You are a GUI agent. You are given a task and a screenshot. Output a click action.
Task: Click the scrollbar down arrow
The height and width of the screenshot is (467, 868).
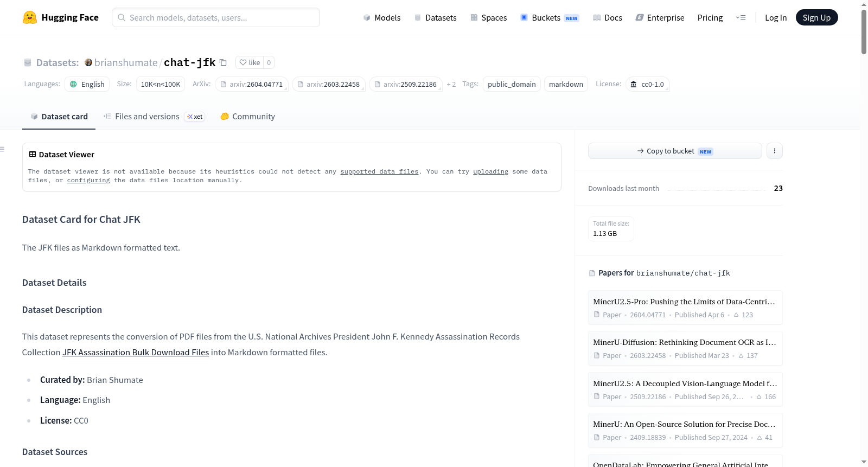coord(864,462)
